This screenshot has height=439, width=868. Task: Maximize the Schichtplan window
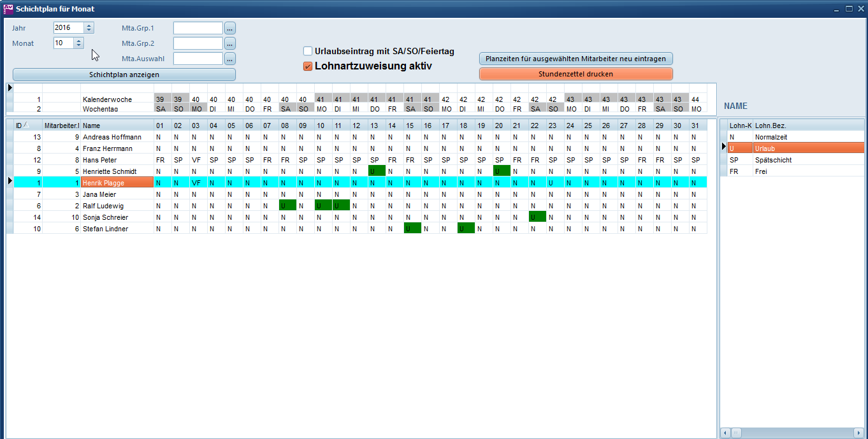tap(849, 9)
